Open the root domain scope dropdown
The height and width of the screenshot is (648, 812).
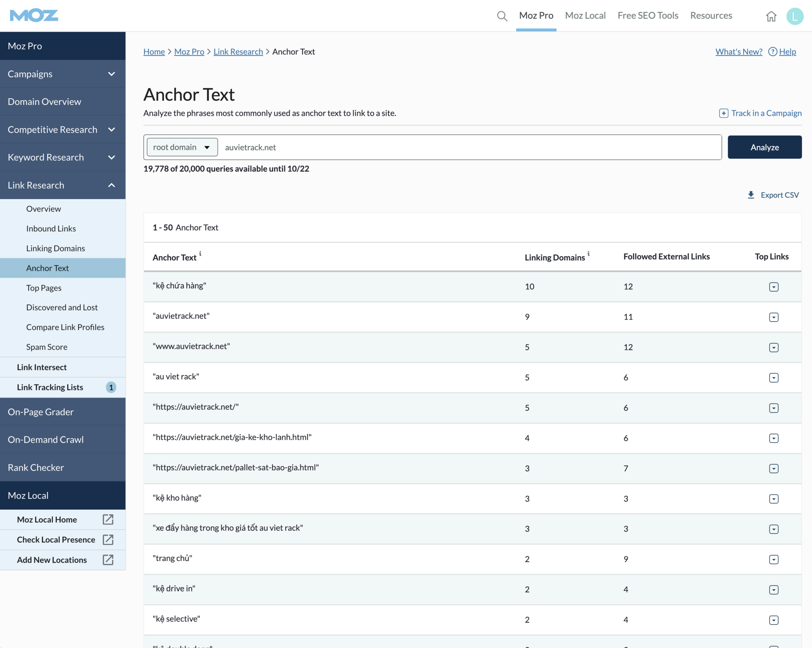click(182, 147)
